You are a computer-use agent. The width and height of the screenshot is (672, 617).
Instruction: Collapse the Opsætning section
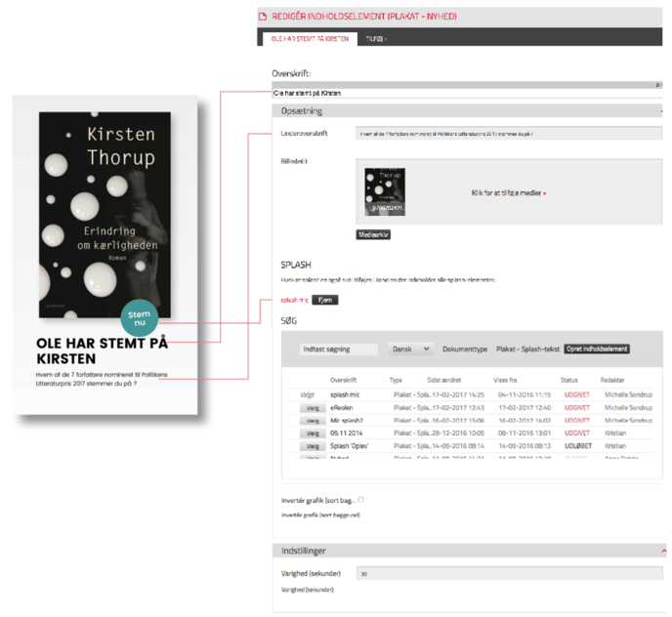(x=661, y=111)
